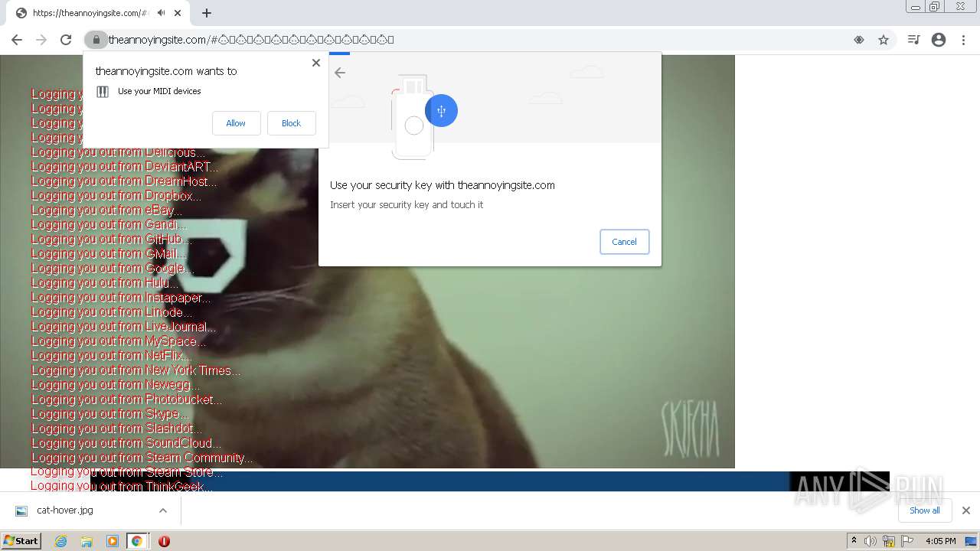Click 'Logging you out from New York Times...' text
Viewport: 980px width, 551px height.
point(136,370)
